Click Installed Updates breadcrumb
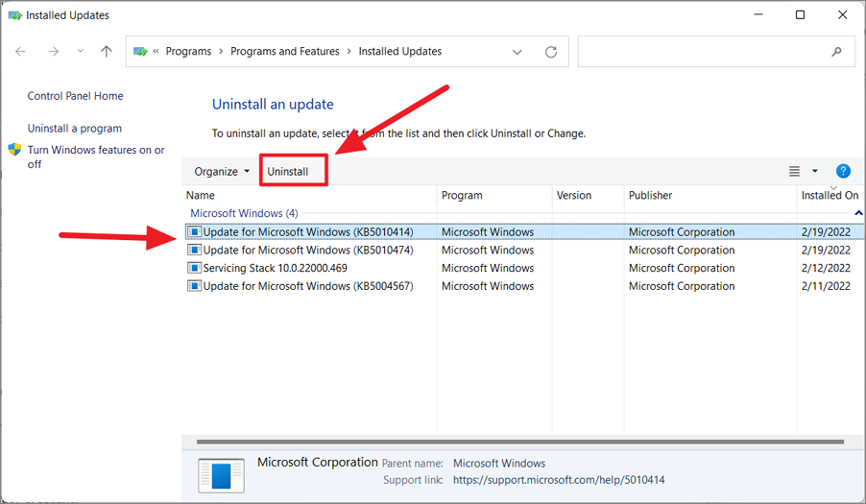This screenshot has width=866, height=504. [x=400, y=51]
